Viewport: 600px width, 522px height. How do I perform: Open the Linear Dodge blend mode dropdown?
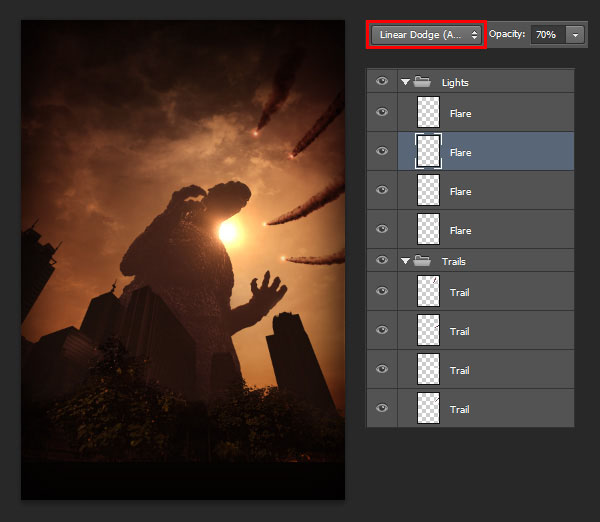[426, 35]
